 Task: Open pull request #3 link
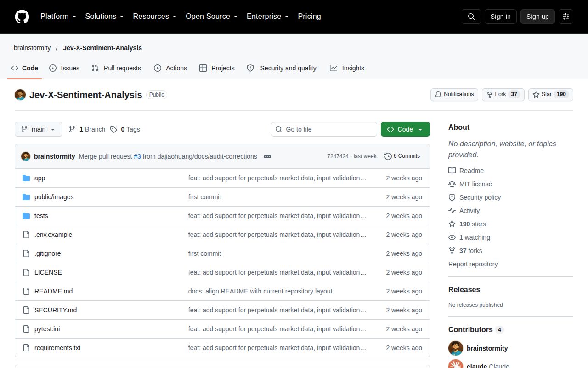pyautogui.click(x=137, y=156)
